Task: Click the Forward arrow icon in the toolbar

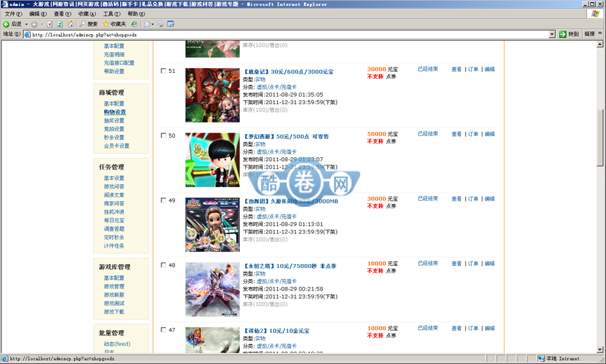Action: (x=34, y=24)
